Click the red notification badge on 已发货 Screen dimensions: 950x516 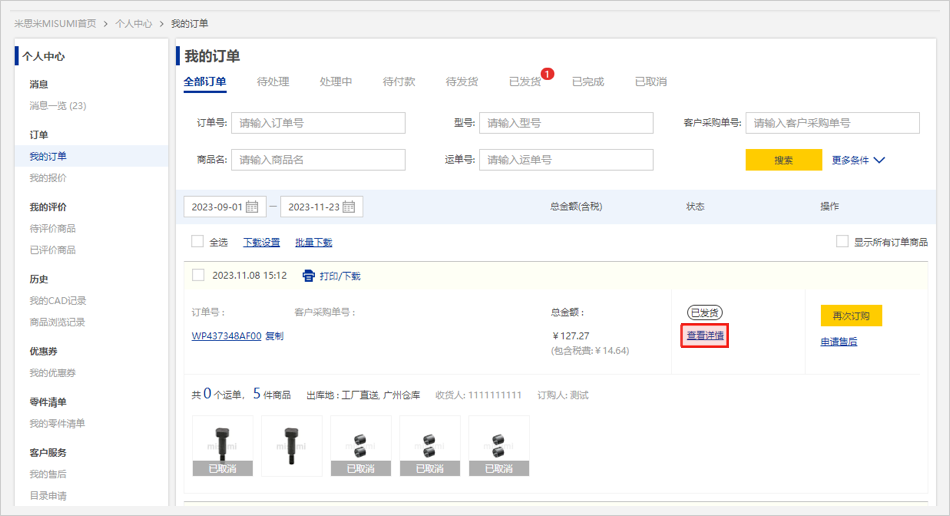pos(547,73)
